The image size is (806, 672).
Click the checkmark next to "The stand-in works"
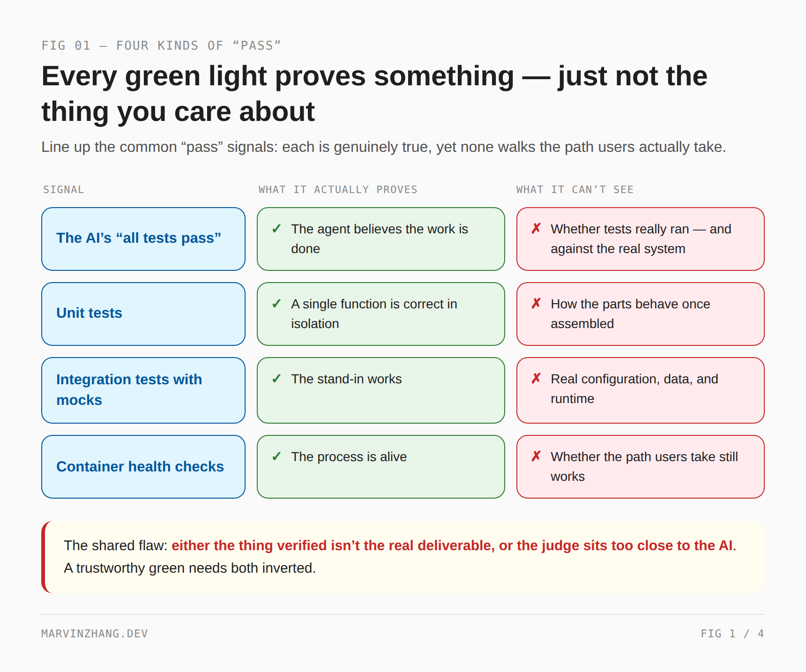(276, 379)
